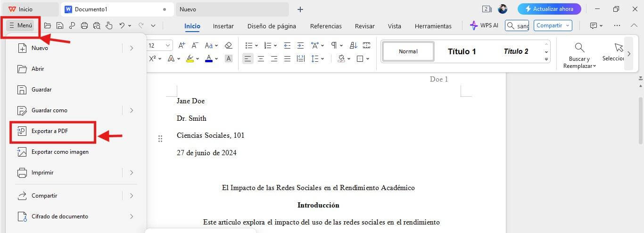Screen dimensions: 644x233
Task: Click the open folder icon in quick toolbar
Action: (x=48, y=25)
